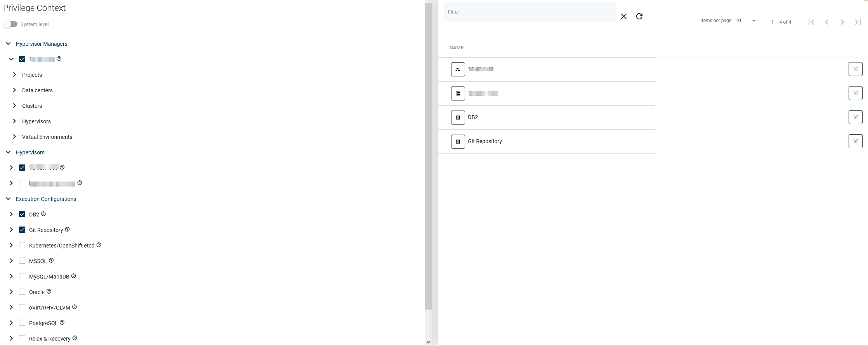Check the MSSQL checkbox
The image size is (868, 346).
coord(22,261)
